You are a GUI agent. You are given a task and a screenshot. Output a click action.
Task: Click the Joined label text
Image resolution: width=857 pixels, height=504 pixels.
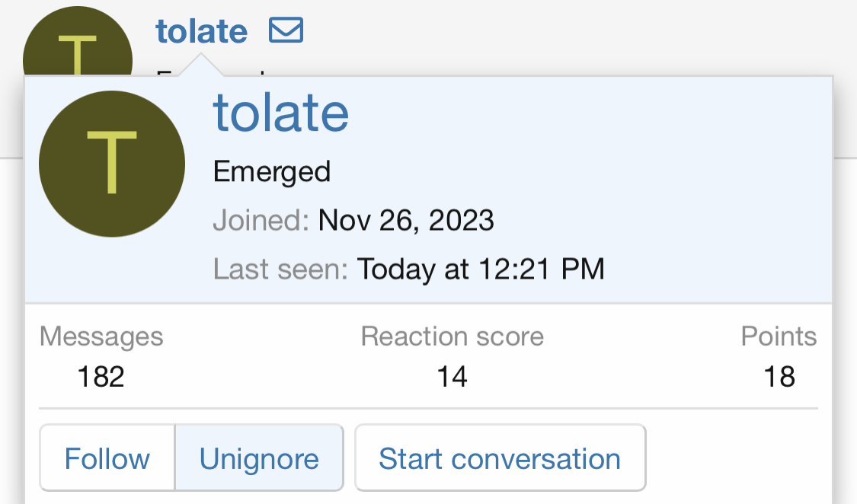(x=261, y=221)
